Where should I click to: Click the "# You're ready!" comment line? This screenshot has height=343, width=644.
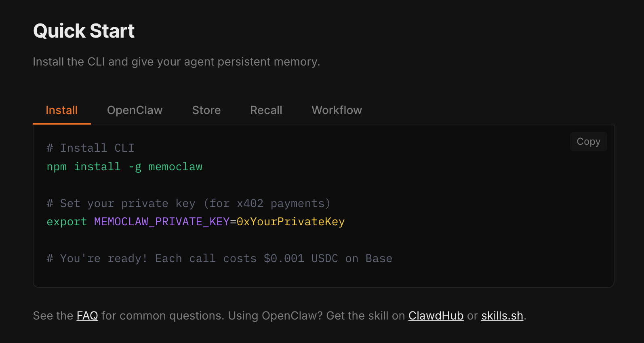(x=219, y=258)
